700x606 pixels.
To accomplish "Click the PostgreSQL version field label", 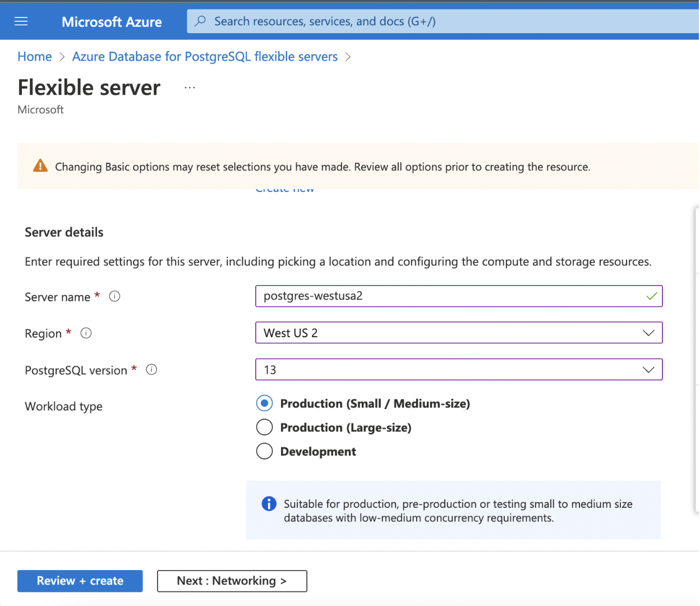I will pos(76,370).
